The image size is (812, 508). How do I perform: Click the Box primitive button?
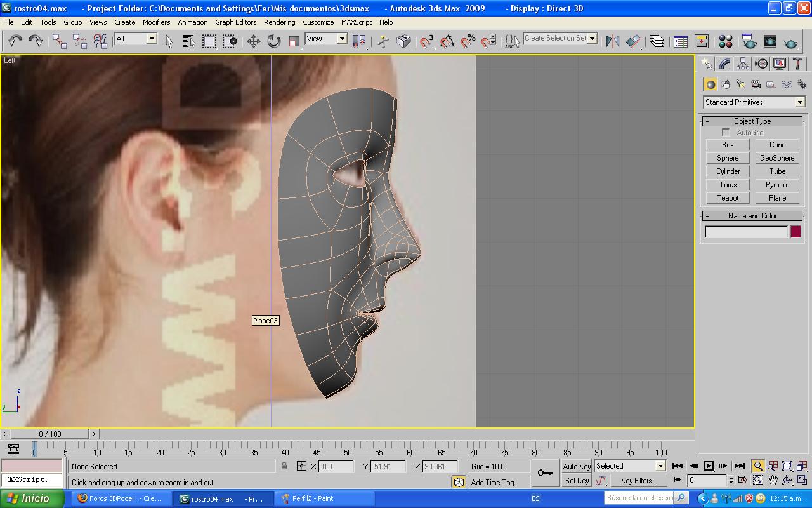coord(728,145)
